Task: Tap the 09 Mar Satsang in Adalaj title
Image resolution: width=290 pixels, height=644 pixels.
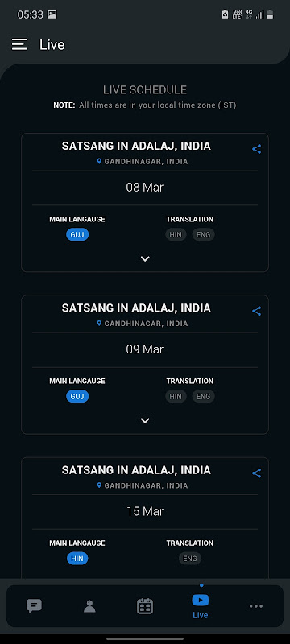Action: coord(136,308)
